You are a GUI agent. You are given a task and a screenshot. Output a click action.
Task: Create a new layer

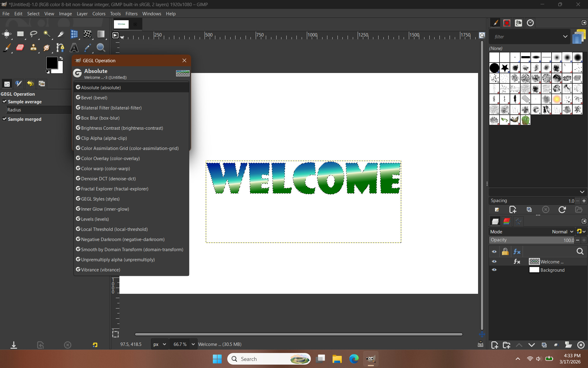tap(494, 345)
